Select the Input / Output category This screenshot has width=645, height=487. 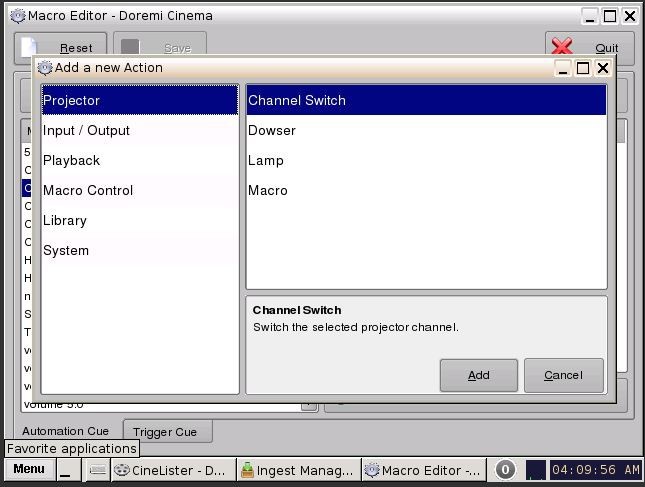point(140,130)
